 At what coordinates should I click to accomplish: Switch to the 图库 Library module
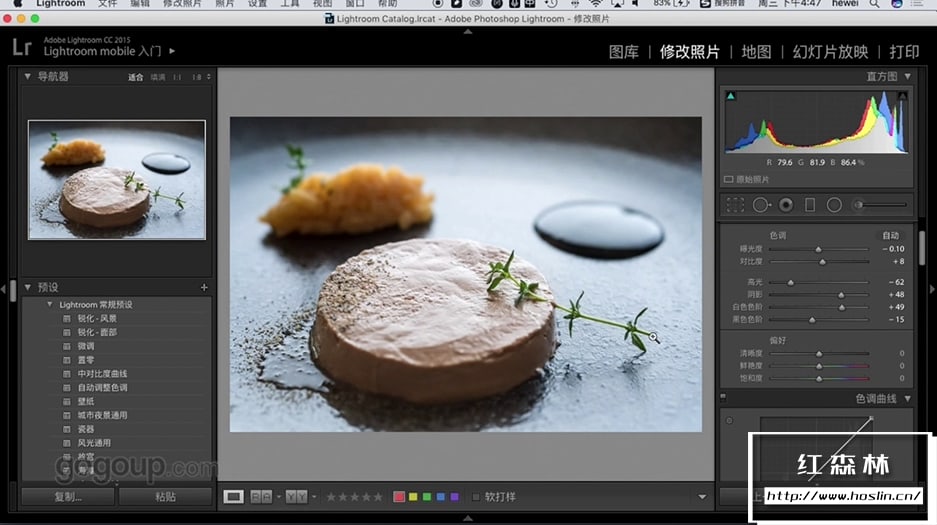(x=624, y=52)
